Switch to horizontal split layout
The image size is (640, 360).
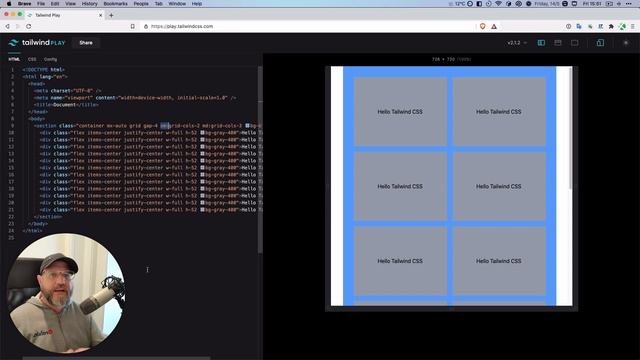point(558,42)
